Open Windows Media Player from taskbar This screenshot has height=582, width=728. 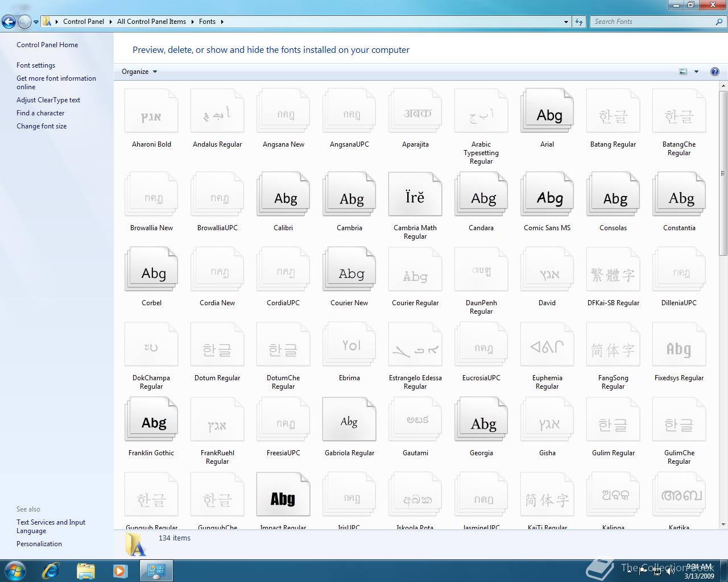(120, 570)
